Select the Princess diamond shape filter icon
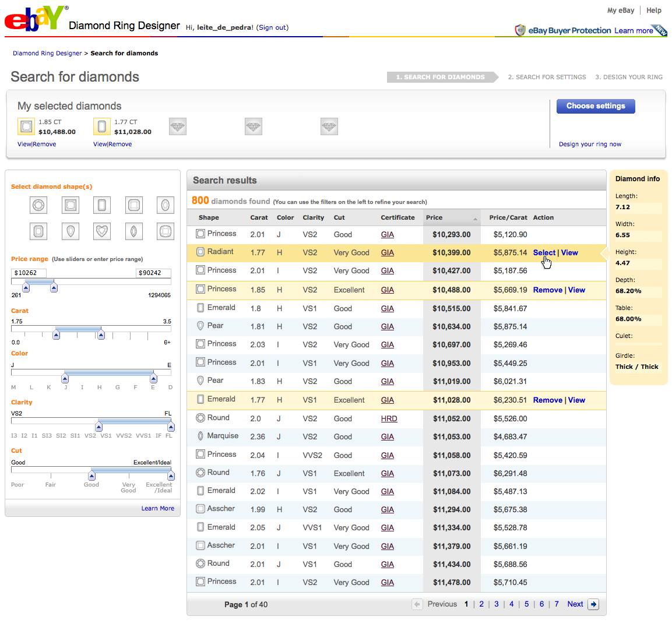This screenshot has height=627, width=672. click(x=71, y=205)
